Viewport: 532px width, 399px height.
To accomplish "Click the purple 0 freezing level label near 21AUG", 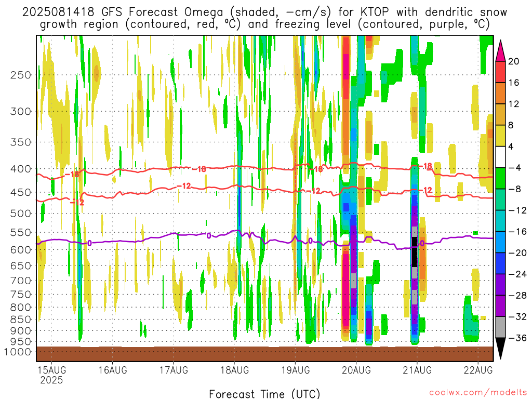I will (x=422, y=243).
